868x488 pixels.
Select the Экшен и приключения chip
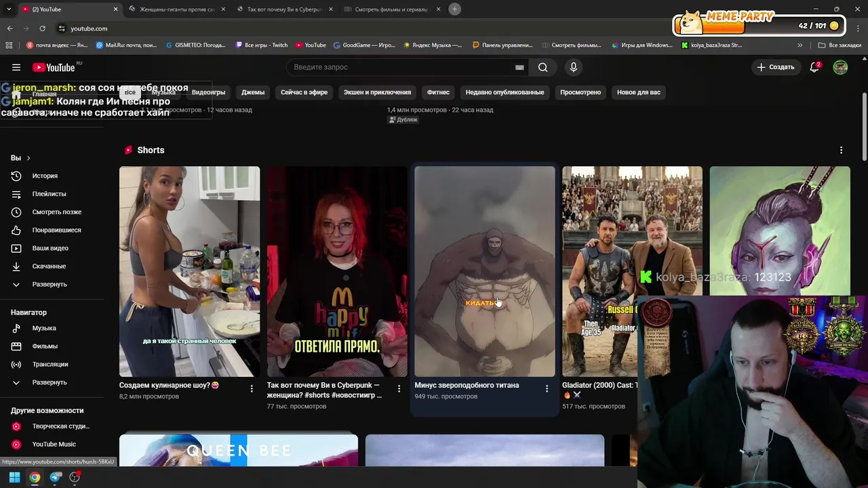(377, 92)
